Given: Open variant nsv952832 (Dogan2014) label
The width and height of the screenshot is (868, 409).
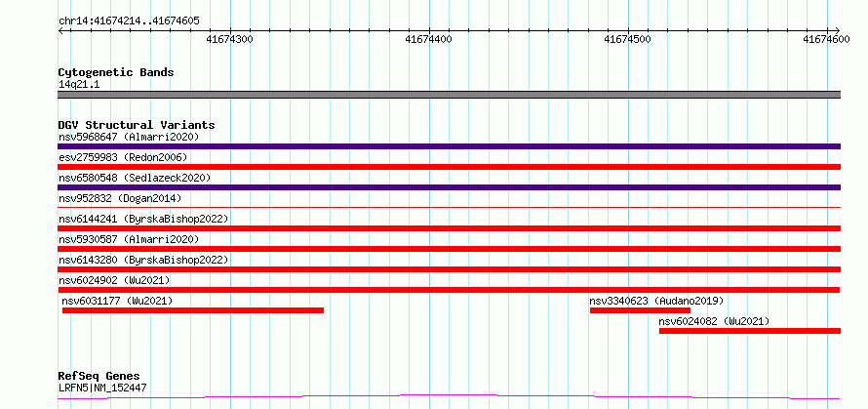Looking at the screenshot, I should [120, 198].
